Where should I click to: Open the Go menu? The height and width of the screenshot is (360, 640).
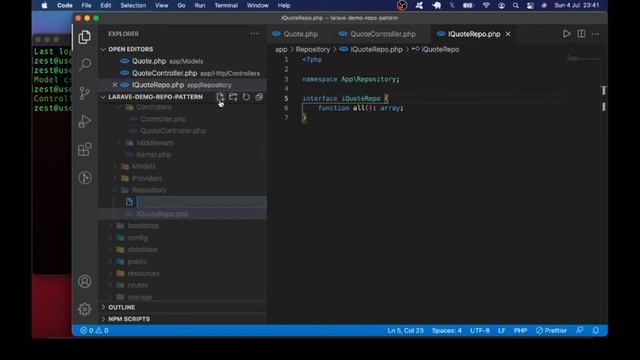181,5
